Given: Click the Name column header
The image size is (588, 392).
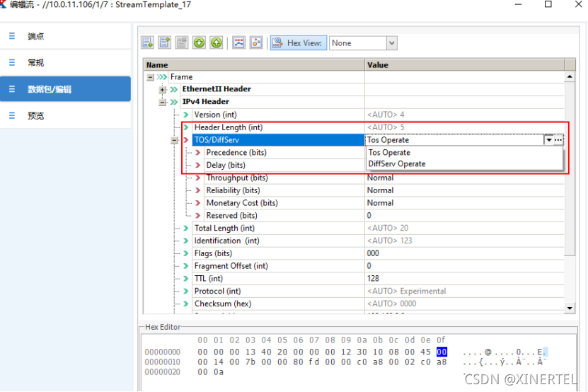Looking at the screenshot, I should tap(254, 65).
